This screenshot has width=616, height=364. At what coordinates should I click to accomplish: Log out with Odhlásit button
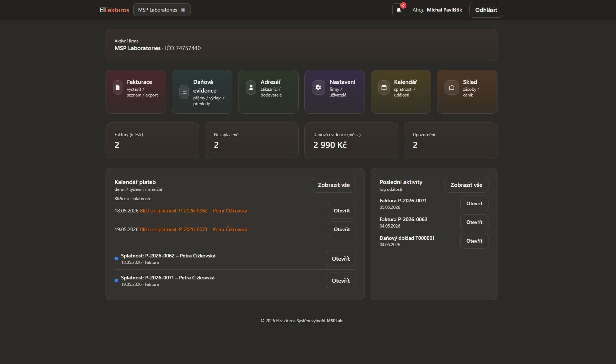pyautogui.click(x=486, y=10)
